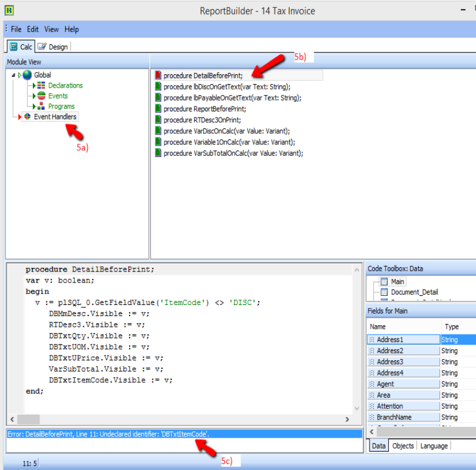
Task: Click the Main pipeline icon in Code Toolbox
Action: [384, 282]
